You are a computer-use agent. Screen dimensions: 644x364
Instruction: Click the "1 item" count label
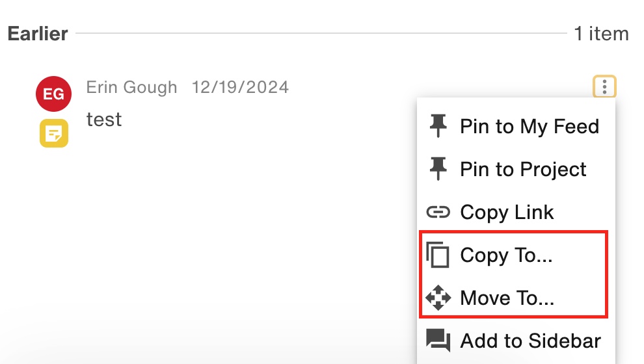(x=601, y=34)
